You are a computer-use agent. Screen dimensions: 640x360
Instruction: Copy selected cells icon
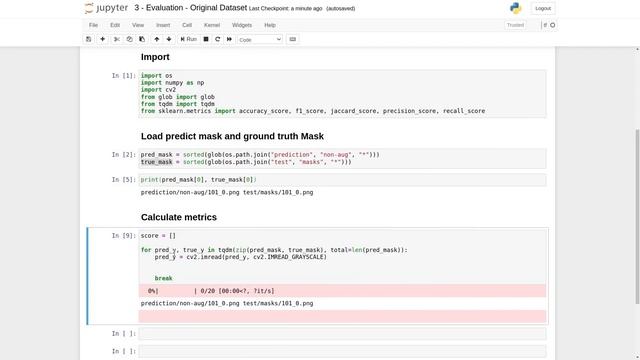pos(129,39)
